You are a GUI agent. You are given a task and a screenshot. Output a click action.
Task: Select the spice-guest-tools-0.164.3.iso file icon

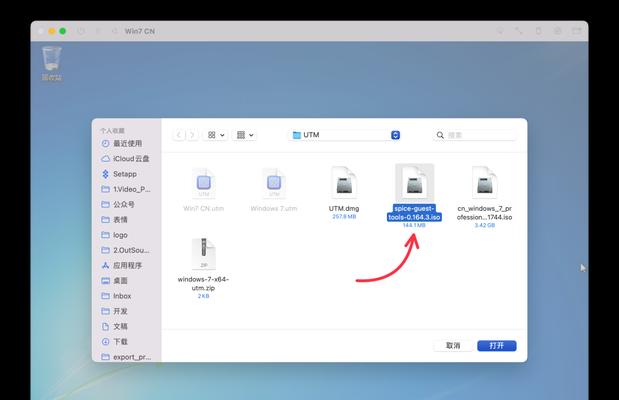pyautogui.click(x=415, y=183)
